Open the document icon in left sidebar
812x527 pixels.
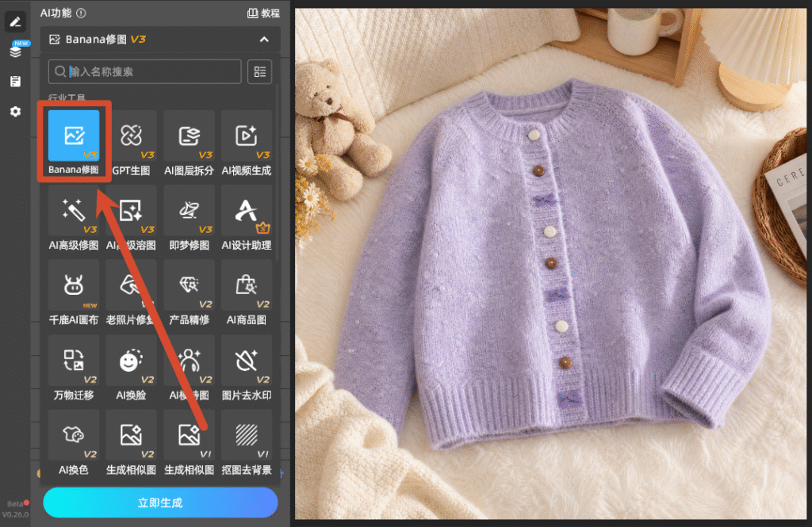click(x=16, y=82)
